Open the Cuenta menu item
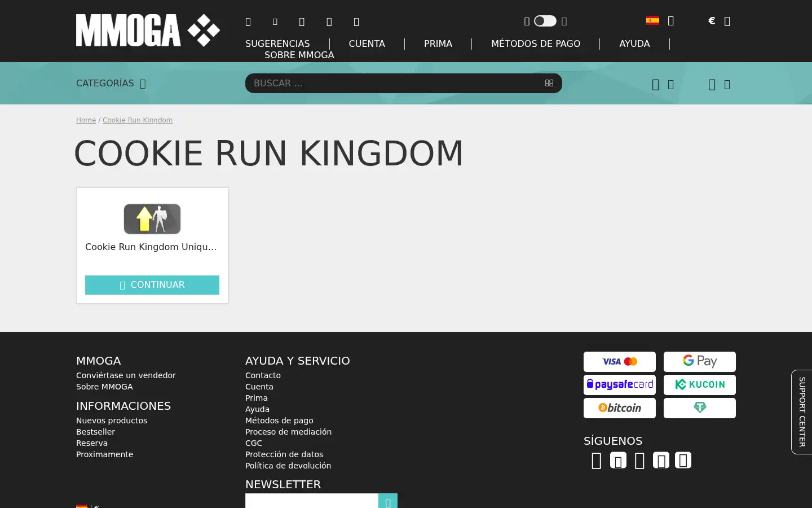 click(x=367, y=43)
